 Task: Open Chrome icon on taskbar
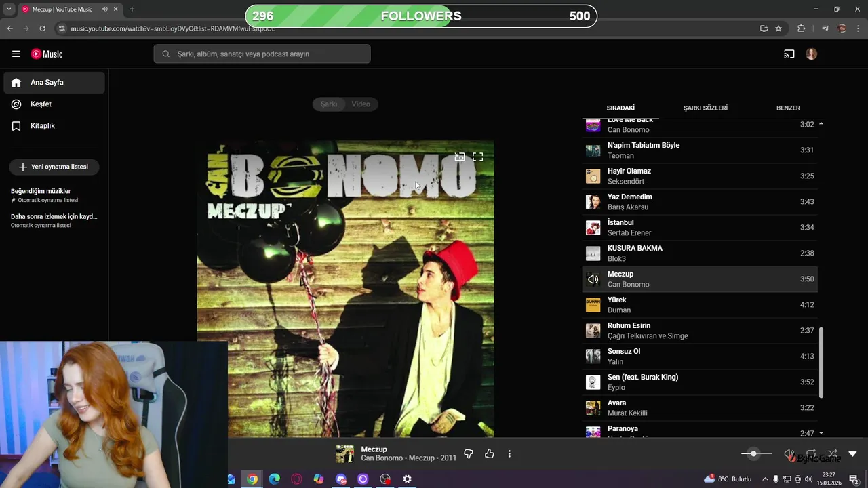pos(252,479)
